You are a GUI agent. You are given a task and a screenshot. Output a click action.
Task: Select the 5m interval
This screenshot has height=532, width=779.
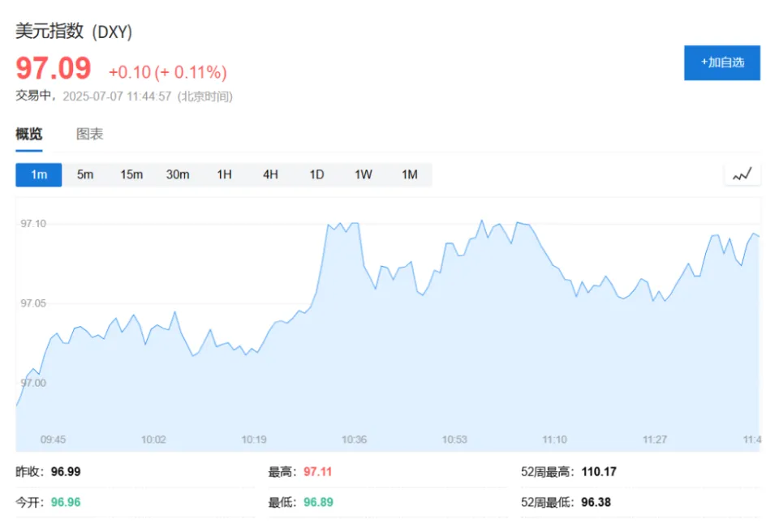click(x=85, y=175)
